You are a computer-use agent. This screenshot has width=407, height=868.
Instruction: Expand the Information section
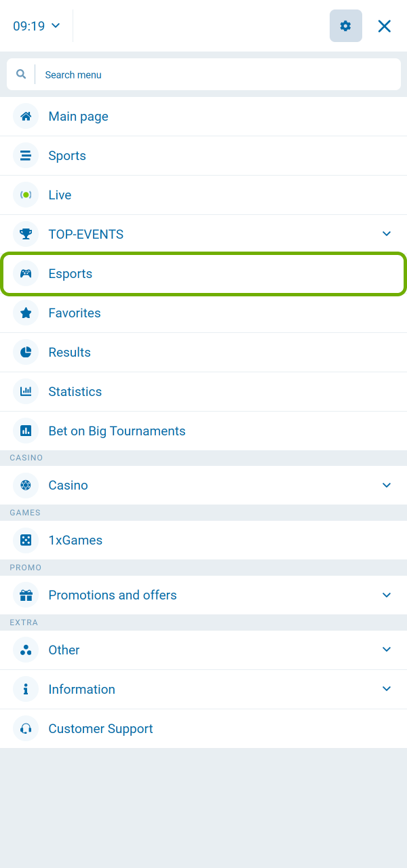click(386, 688)
